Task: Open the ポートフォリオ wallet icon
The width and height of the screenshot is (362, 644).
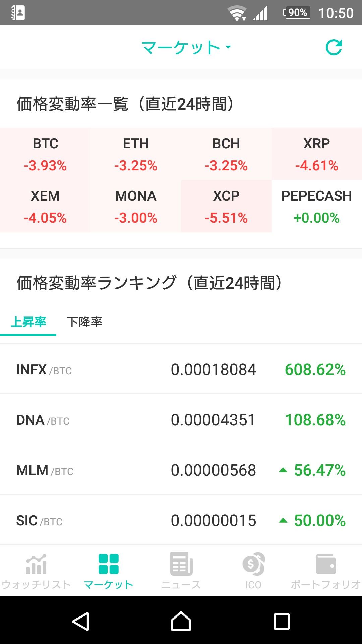Action: [x=325, y=565]
